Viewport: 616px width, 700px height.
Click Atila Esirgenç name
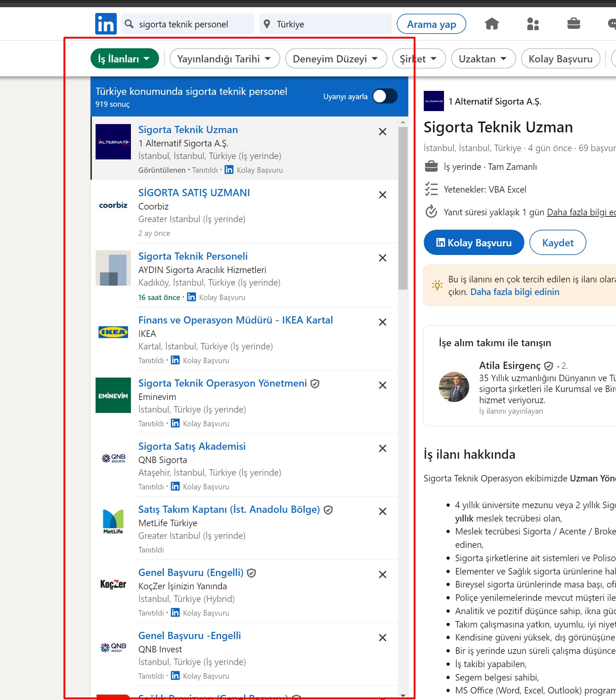click(510, 366)
